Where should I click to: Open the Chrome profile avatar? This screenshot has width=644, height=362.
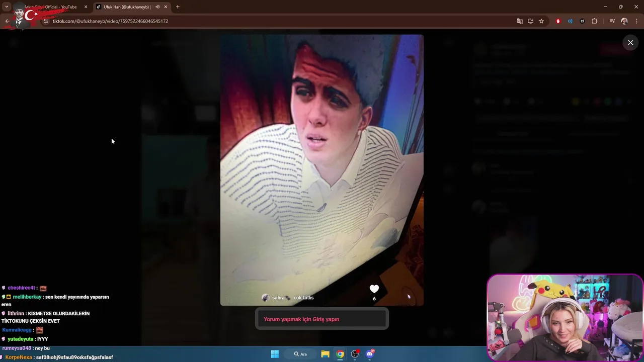tap(624, 21)
